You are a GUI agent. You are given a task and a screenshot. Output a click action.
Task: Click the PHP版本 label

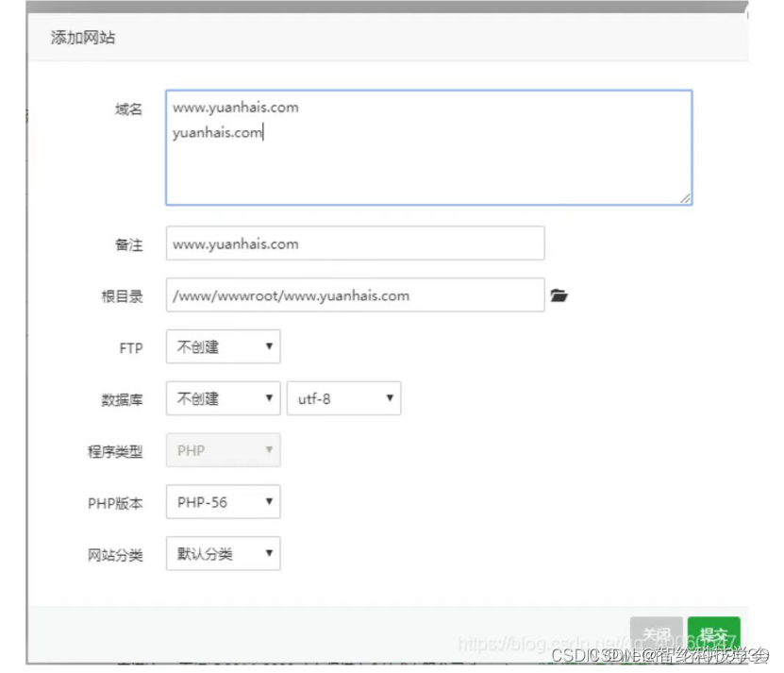pos(115,503)
